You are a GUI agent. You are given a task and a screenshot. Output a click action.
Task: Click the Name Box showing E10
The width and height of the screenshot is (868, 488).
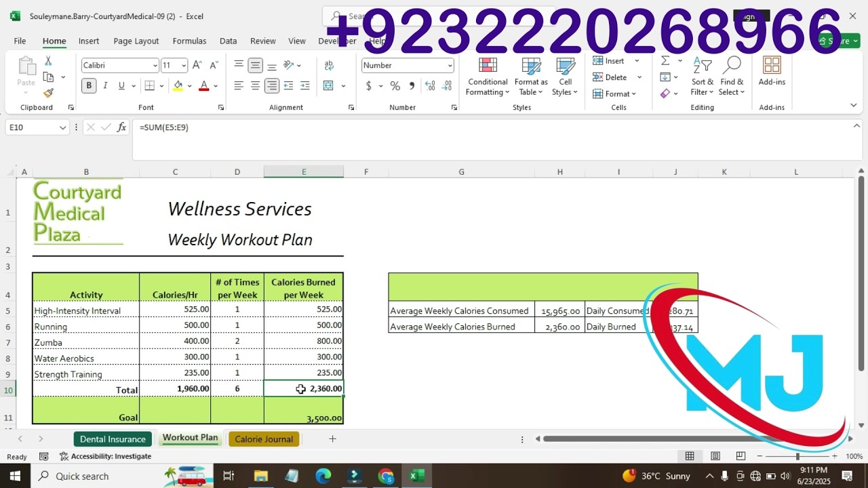click(x=31, y=127)
